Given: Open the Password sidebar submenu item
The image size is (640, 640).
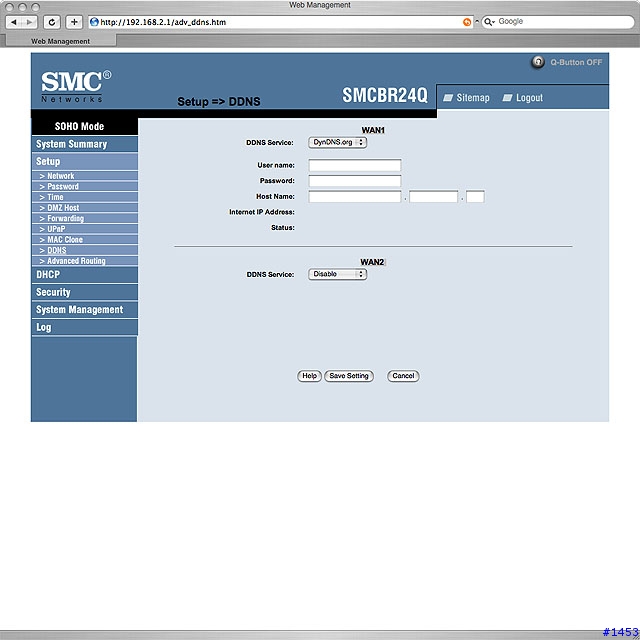Looking at the screenshot, I should click(85, 187).
